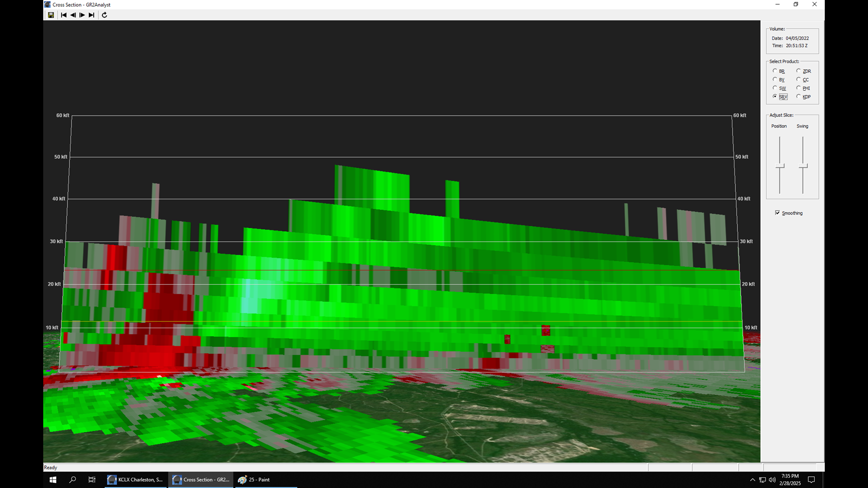Disable the Smoothing checkbox

778,213
